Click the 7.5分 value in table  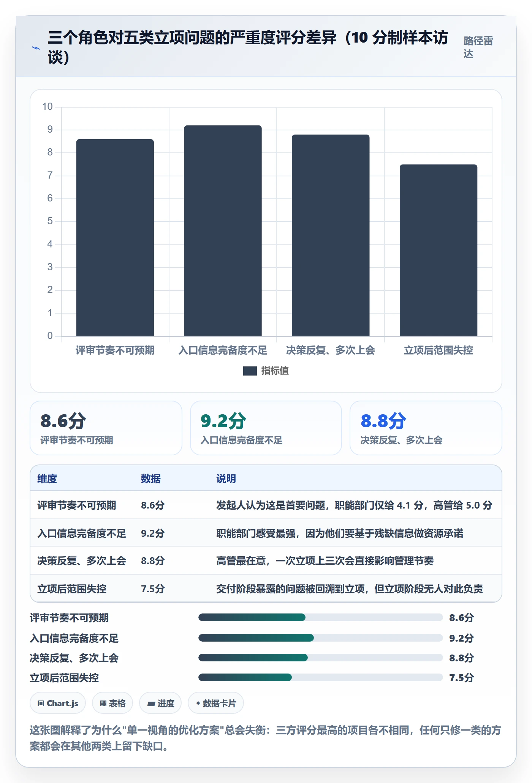pos(153,589)
